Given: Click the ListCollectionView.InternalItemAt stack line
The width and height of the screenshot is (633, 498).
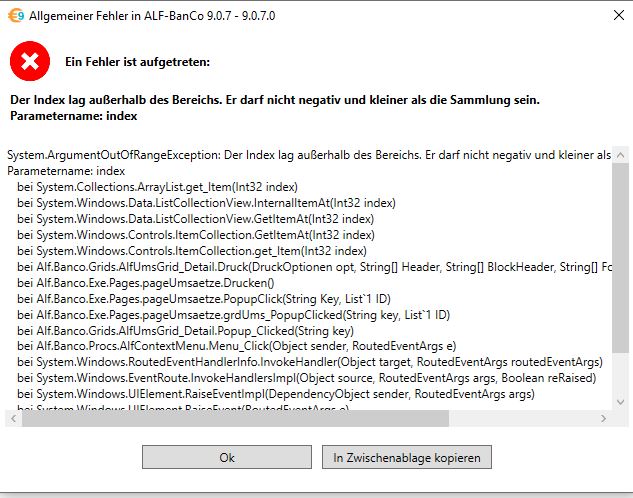Looking at the screenshot, I should pos(206,203).
